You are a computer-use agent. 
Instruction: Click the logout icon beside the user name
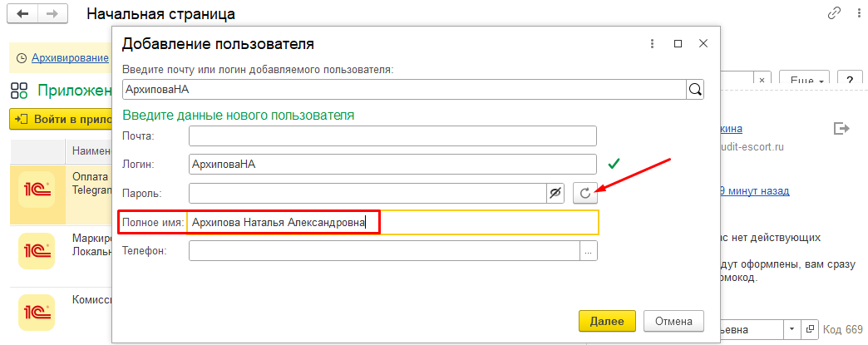click(x=841, y=129)
